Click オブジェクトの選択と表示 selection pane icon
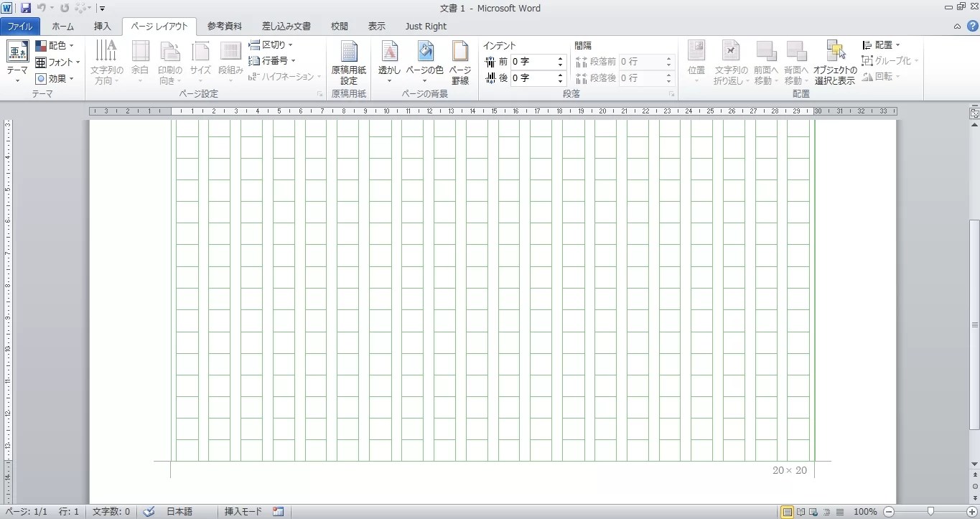980x519 pixels. (x=835, y=52)
